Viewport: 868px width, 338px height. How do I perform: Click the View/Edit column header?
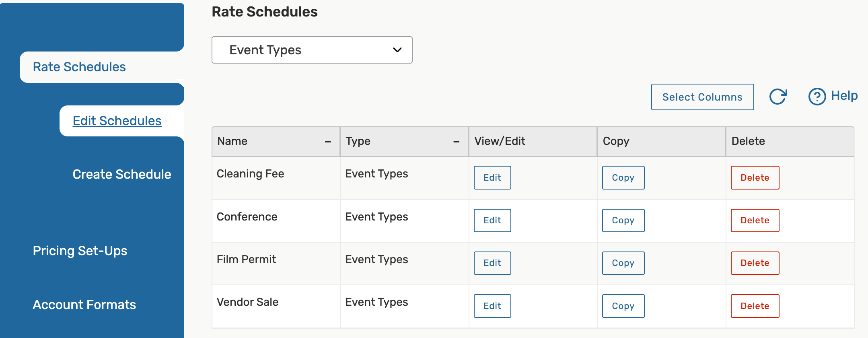[x=500, y=141]
